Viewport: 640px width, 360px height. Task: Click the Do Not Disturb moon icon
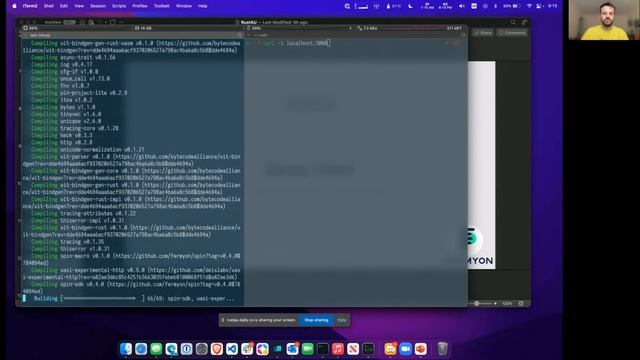point(410,6)
